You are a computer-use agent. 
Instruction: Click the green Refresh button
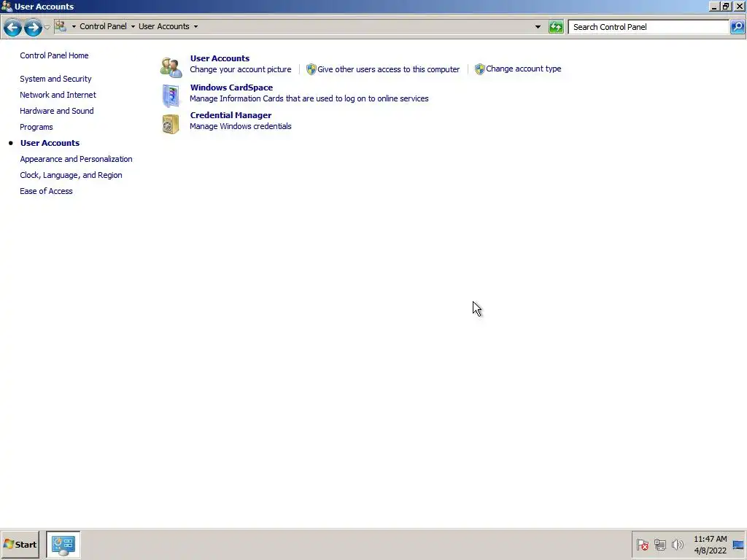[556, 27]
